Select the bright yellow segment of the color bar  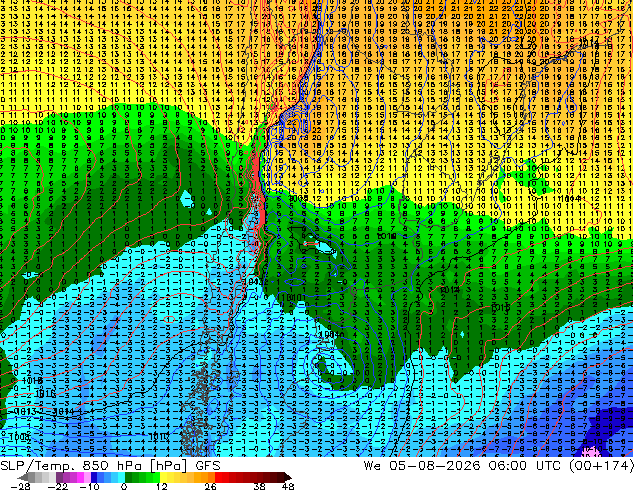point(163,477)
